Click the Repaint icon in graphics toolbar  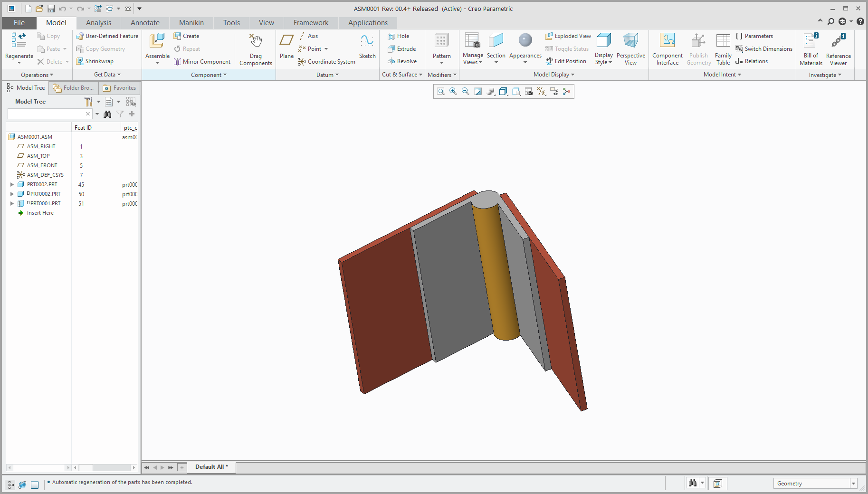pyautogui.click(x=478, y=92)
